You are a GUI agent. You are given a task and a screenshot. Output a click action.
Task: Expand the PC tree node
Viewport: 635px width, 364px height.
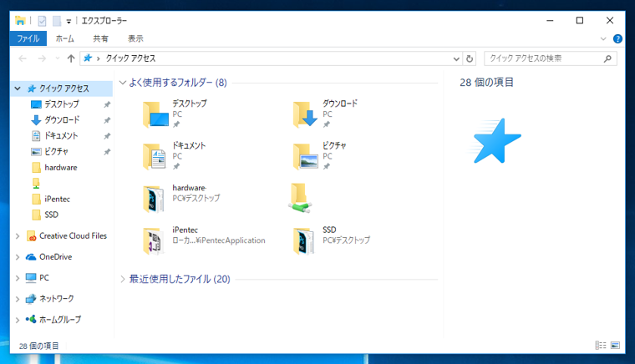[18, 278]
